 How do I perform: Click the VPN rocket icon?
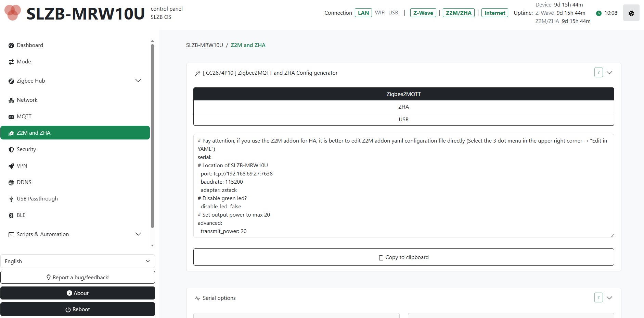pos(11,166)
